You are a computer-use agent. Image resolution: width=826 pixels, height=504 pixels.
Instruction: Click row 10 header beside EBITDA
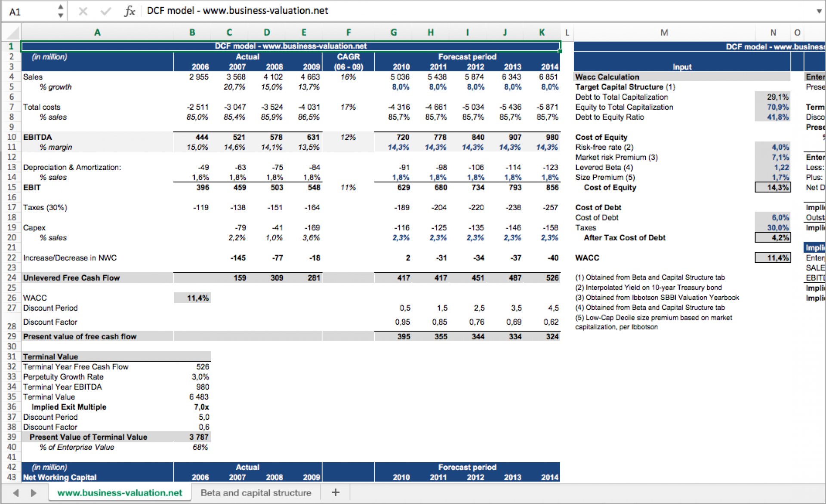[12, 137]
